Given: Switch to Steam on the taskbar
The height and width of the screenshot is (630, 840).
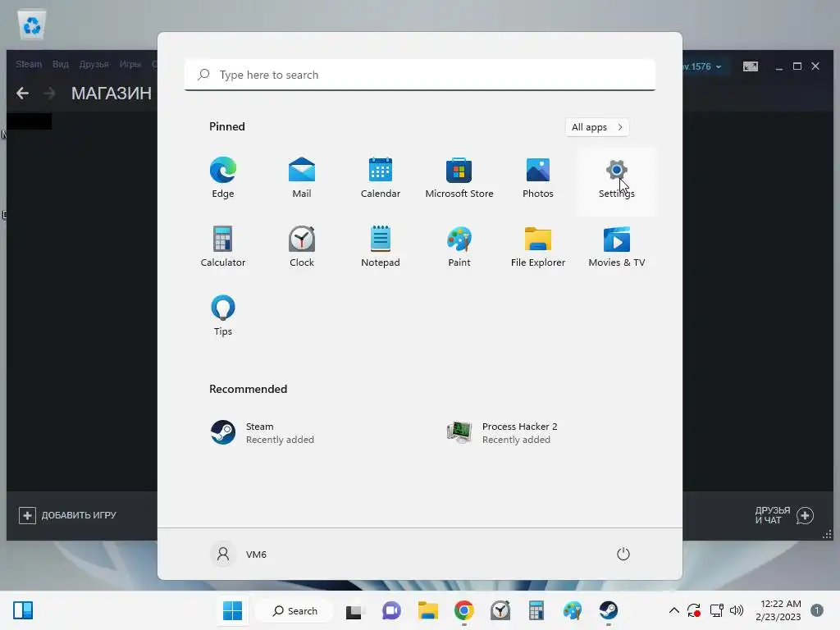Looking at the screenshot, I should (x=609, y=610).
